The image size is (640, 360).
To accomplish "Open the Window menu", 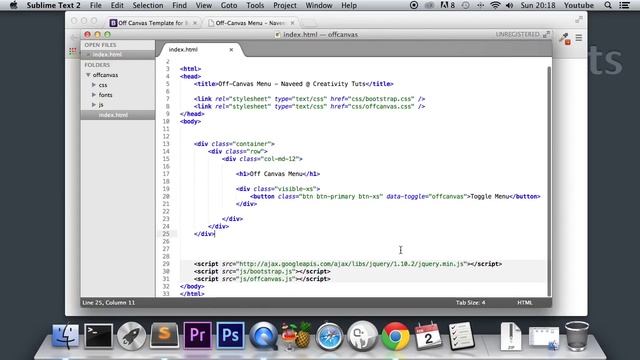I will pos(319,5).
